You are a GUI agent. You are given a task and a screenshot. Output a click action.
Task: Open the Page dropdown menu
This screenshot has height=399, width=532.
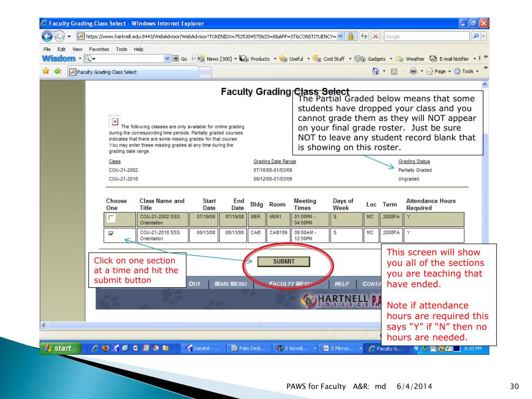[x=438, y=72]
